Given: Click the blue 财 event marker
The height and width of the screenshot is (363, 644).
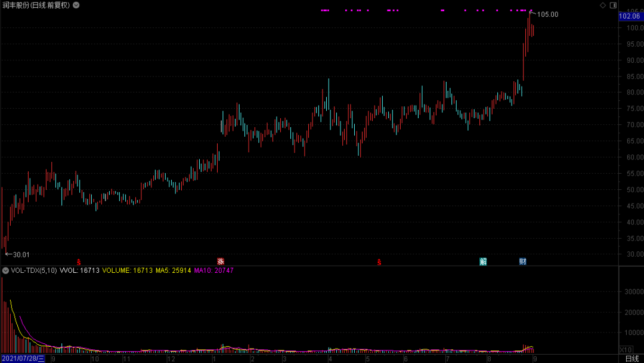Looking at the screenshot, I should click(x=522, y=262).
